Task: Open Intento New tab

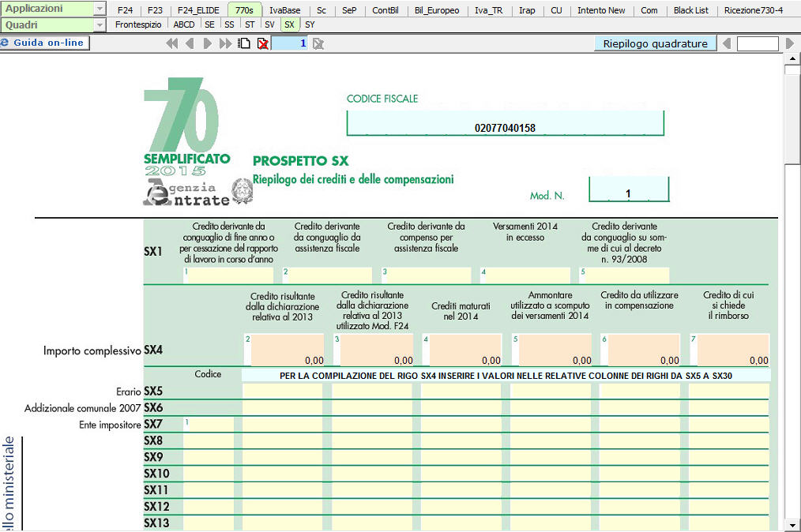Action: click(x=601, y=10)
